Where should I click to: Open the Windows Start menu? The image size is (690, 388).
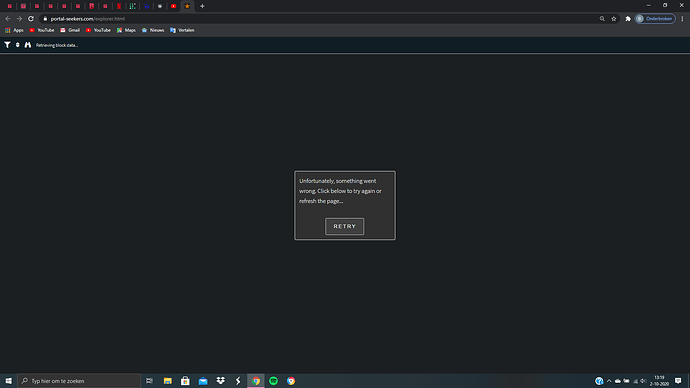pyautogui.click(x=8, y=381)
